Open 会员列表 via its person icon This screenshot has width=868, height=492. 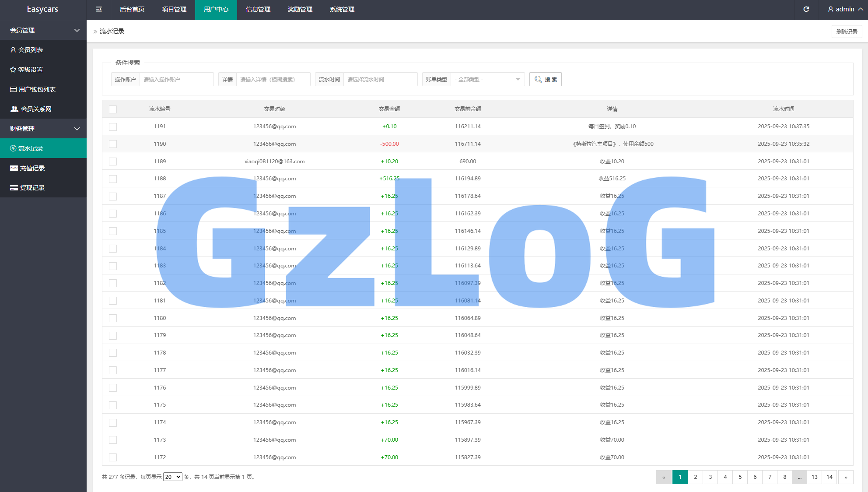13,50
